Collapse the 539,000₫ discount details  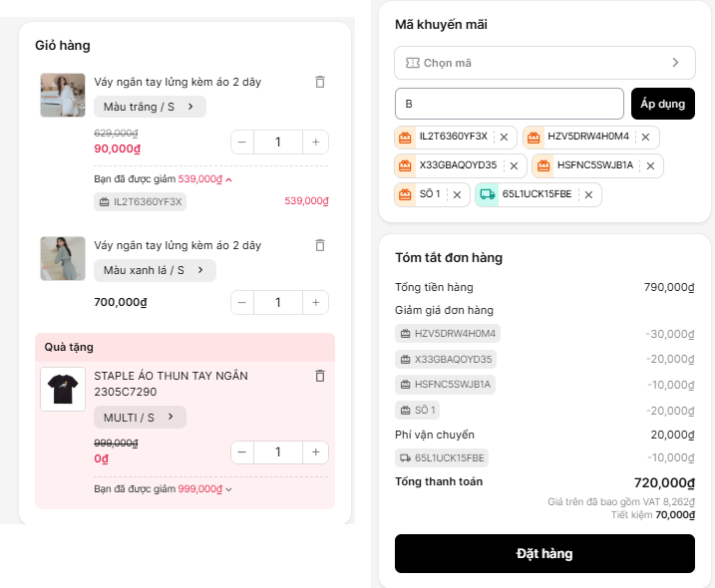[228, 179]
